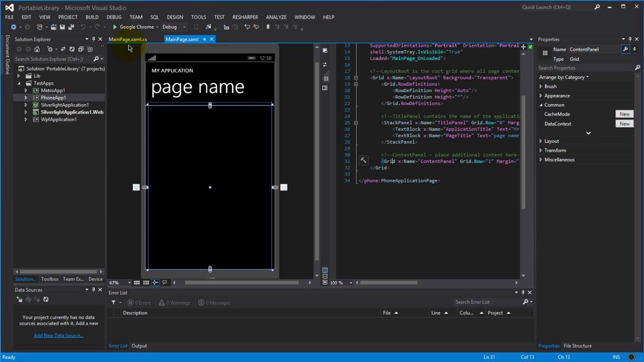Click the Properties wrench icon next to ContentPanel
Screen dimensions: 644x362
pos(625,49)
